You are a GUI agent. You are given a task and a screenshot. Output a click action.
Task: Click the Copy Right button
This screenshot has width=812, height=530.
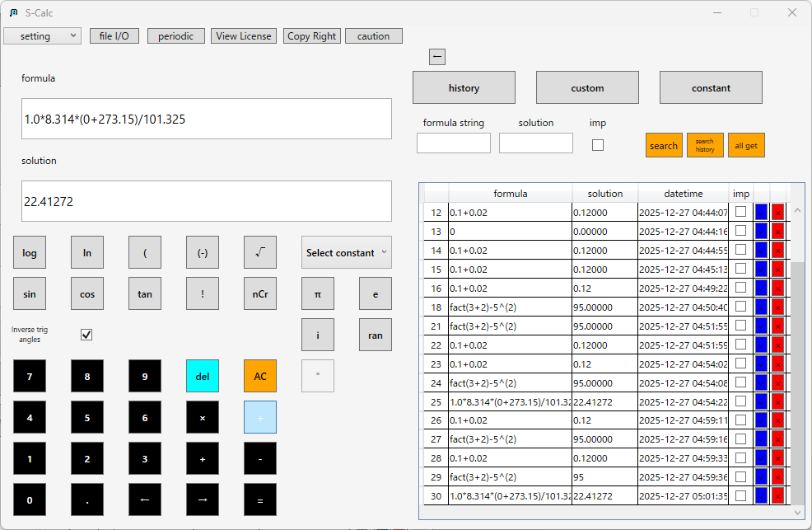point(312,35)
